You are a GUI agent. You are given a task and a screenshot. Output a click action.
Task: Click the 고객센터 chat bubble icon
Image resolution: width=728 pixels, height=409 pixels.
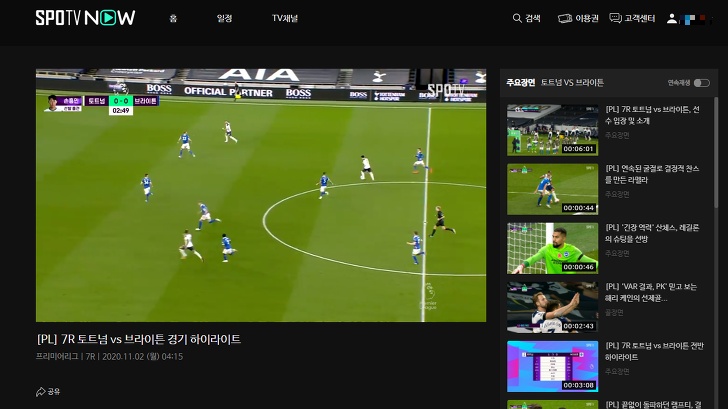click(x=615, y=18)
